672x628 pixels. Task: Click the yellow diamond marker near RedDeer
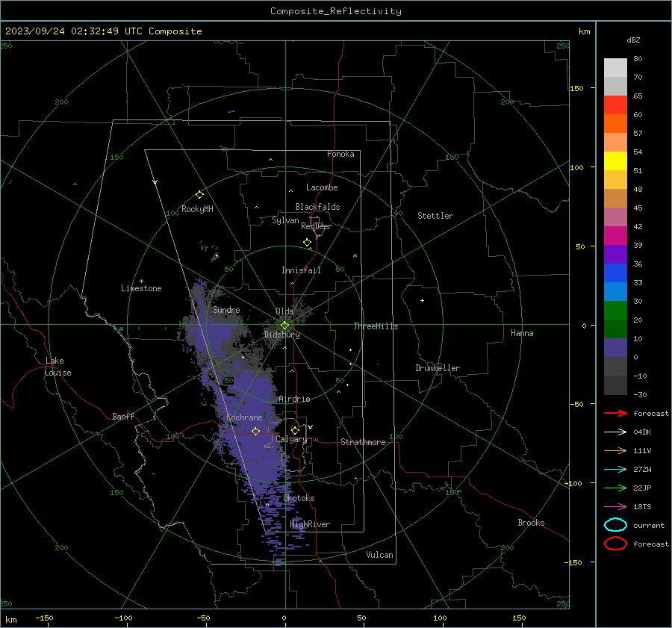click(307, 243)
